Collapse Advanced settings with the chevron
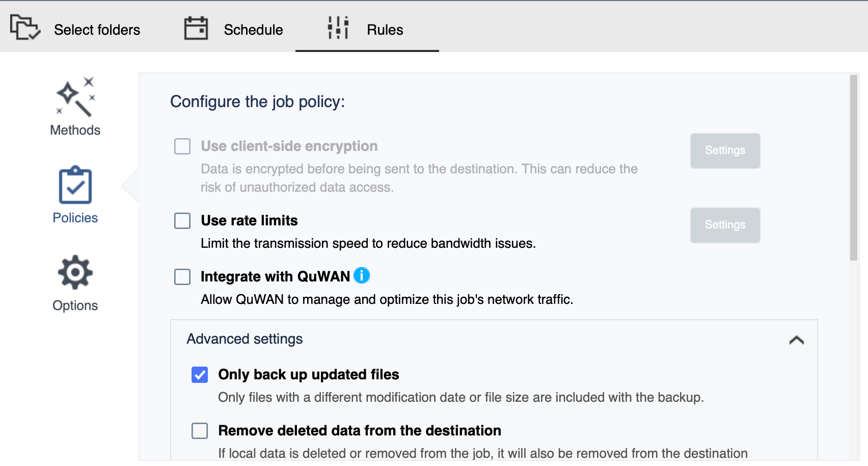This screenshot has height=466, width=868. click(797, 340)
